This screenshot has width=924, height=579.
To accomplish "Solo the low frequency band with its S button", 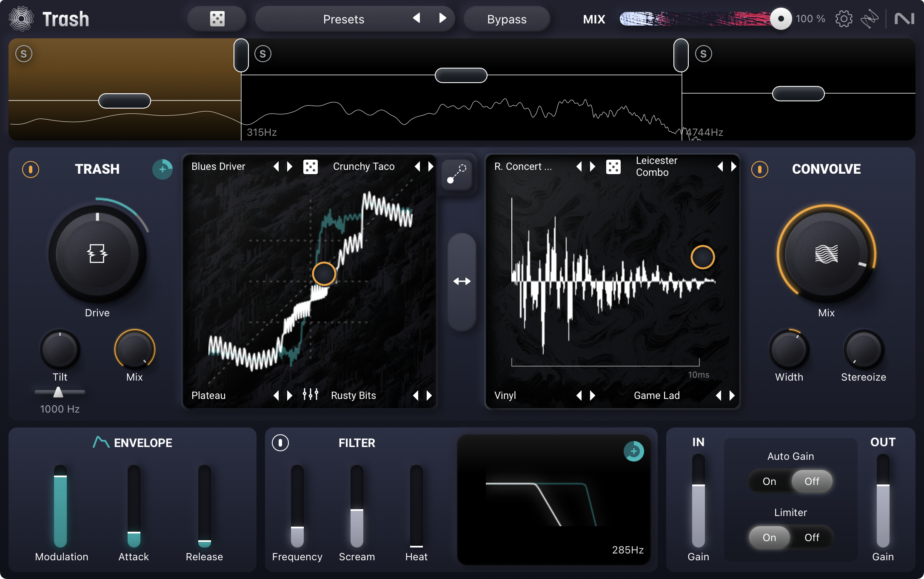I will coord(24,54).
